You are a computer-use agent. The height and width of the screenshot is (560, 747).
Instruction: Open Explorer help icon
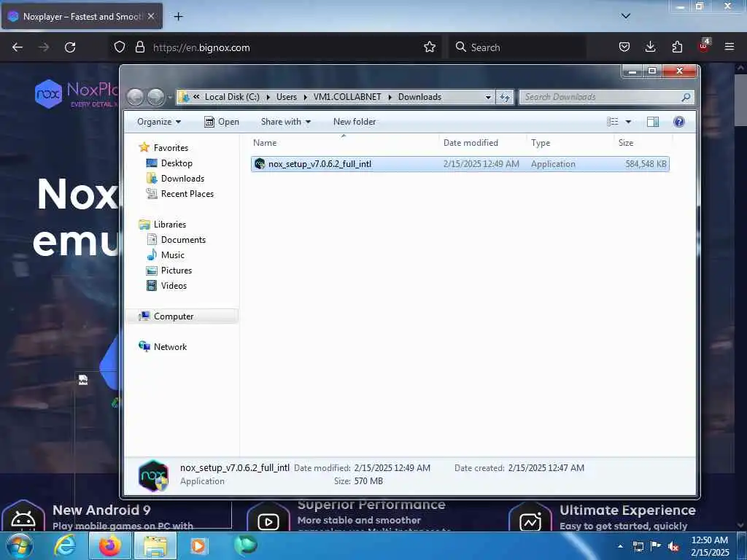679,122
